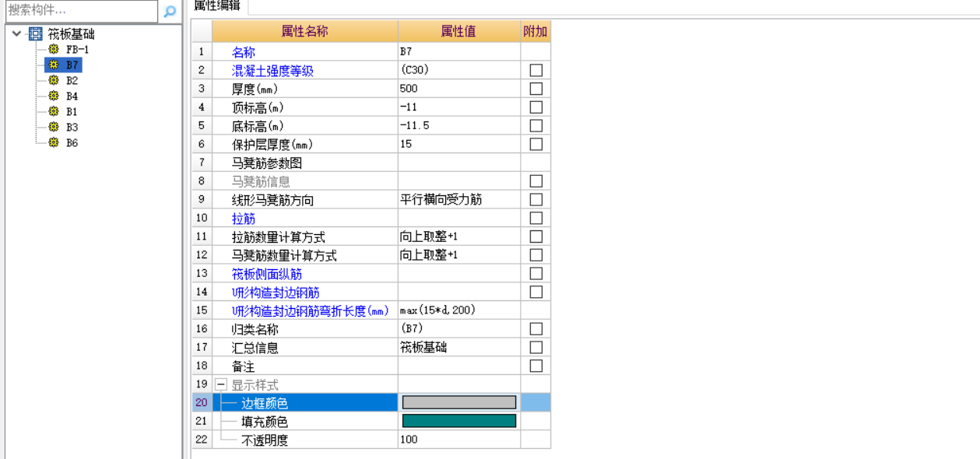Check the 附加 box for 备注

point(536,366)
